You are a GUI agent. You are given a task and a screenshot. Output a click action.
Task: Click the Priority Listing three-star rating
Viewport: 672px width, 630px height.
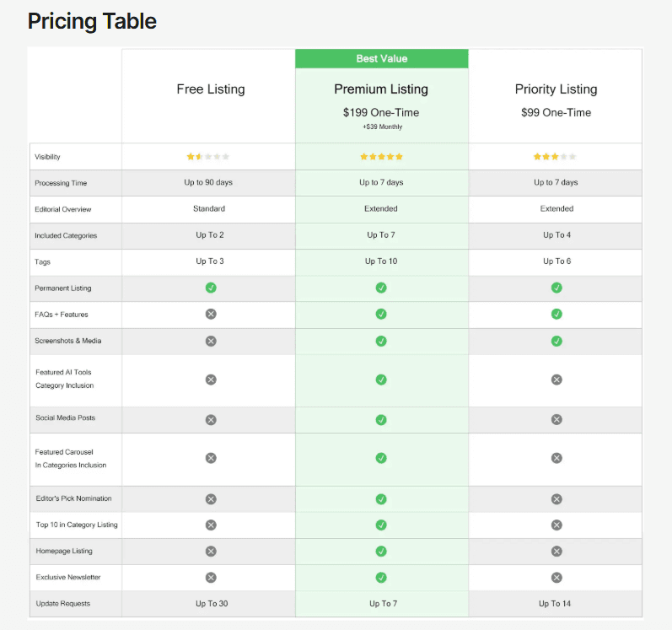(556, 157)
